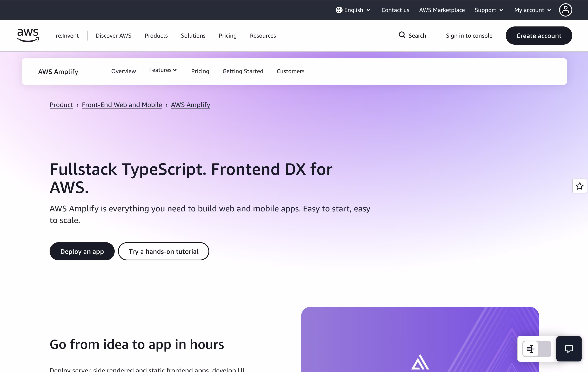Click the search magnifier icon
This screenshot has height=372, width=588.
coord(402,35)
